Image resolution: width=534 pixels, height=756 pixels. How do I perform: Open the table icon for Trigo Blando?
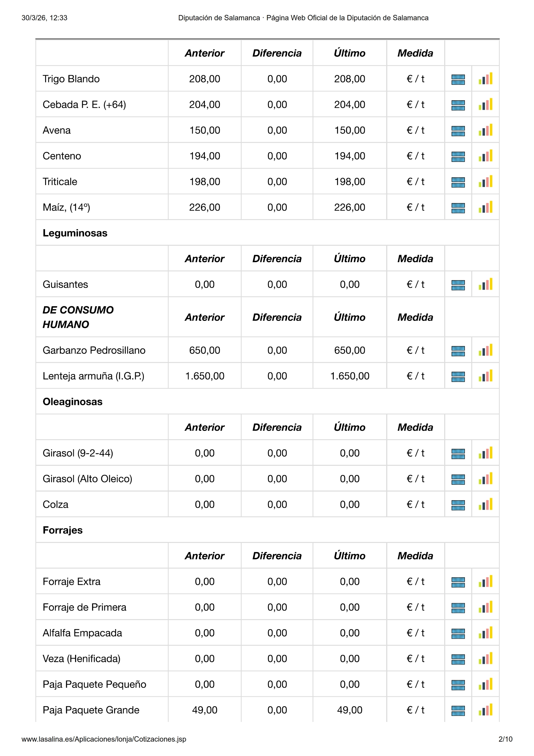458,79
